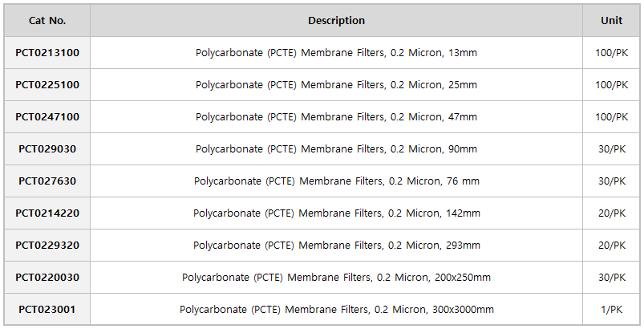Select catalog number PCT0225100
Image resolution: width=644 pixels, height=329 pixels.
[47, 84]
